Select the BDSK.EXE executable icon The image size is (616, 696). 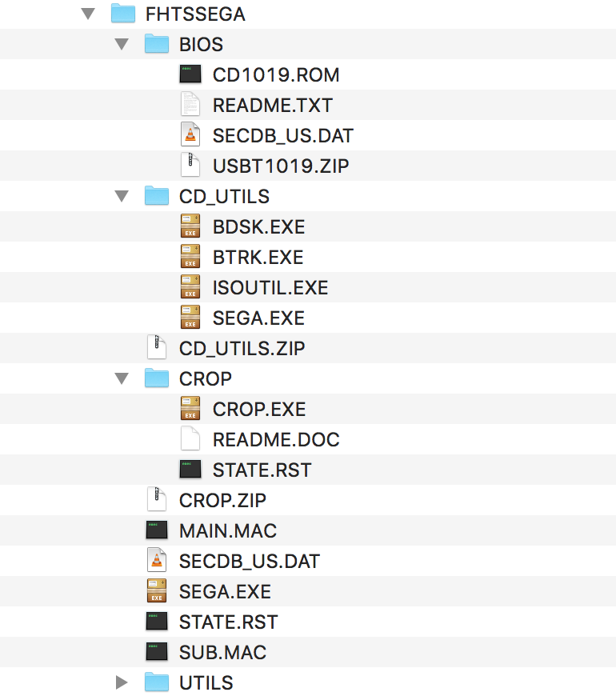[x=190, y=226]
